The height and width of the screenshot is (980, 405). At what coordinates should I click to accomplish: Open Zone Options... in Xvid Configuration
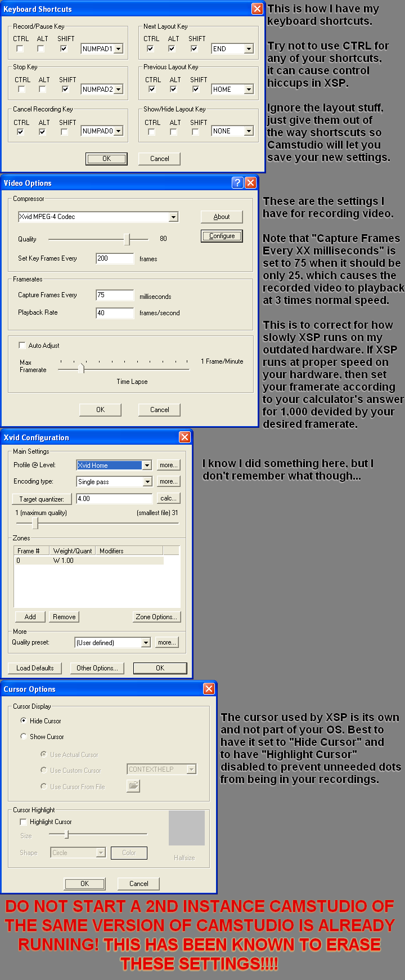[x=156, y=617]
